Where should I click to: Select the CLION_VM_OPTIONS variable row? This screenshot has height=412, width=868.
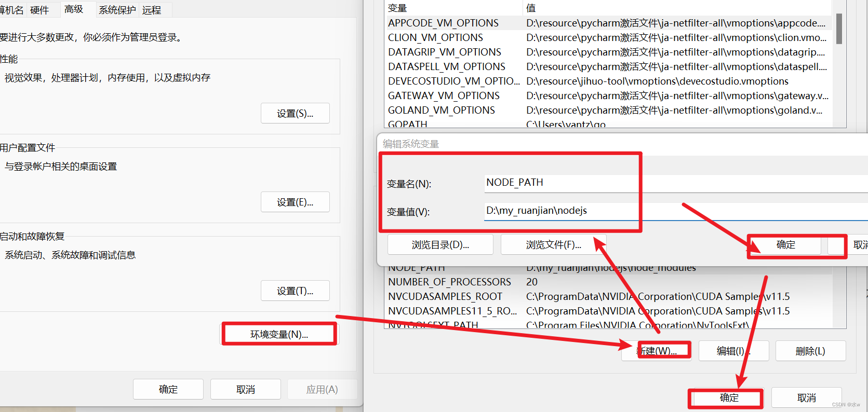pos(608,37)
